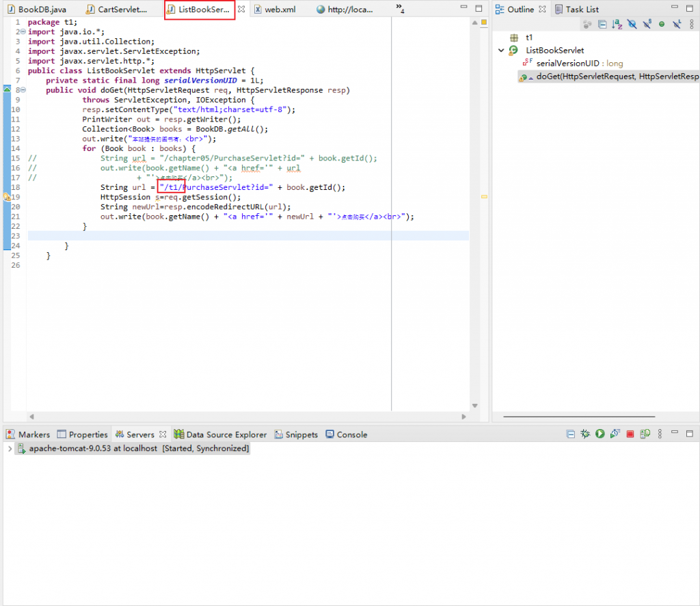Select t1 package in Outline

(528, 38)
